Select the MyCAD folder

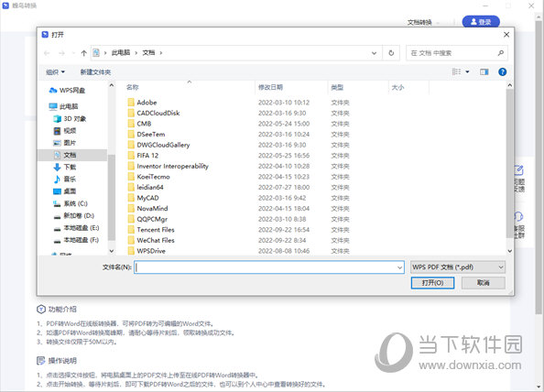tap(143, 198)
